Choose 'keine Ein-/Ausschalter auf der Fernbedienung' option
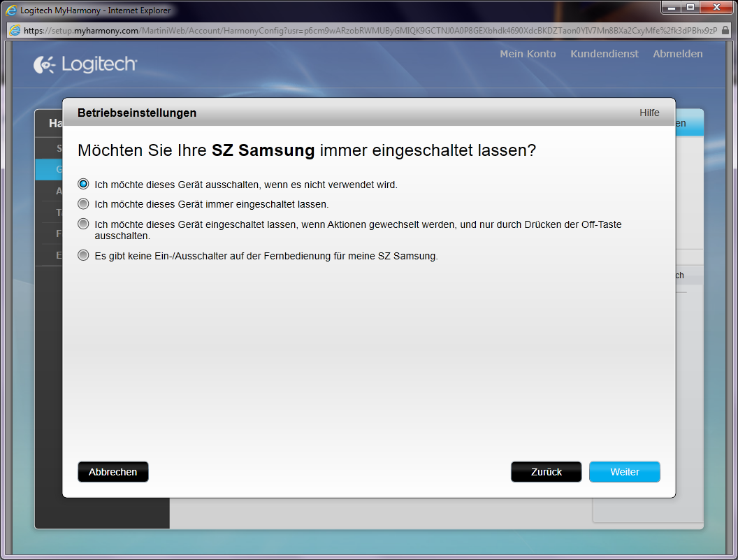The width and height of the screenshot is (738, 560). pyautogui.click(x=83, y=256)
